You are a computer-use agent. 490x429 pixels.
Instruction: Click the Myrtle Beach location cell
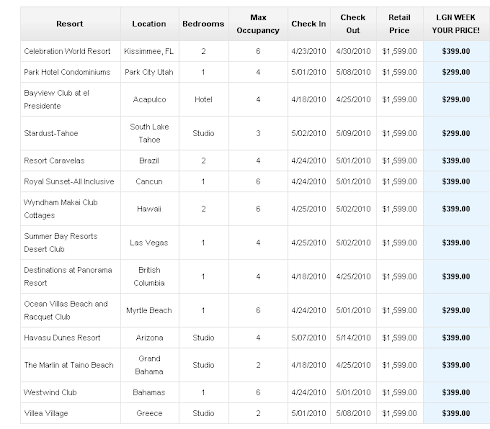[x=149, y=311]
